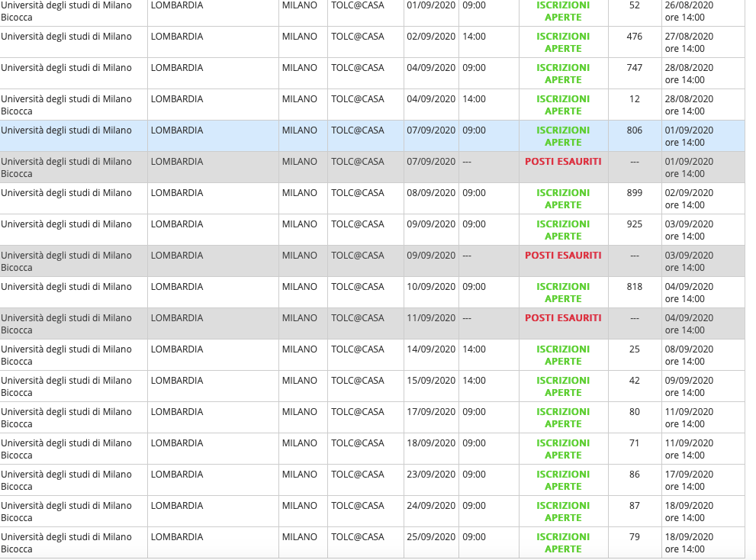This screenshot has width=756, height=560.
Task: Select test date 10/09/2020
Action: tap(431, 287)
